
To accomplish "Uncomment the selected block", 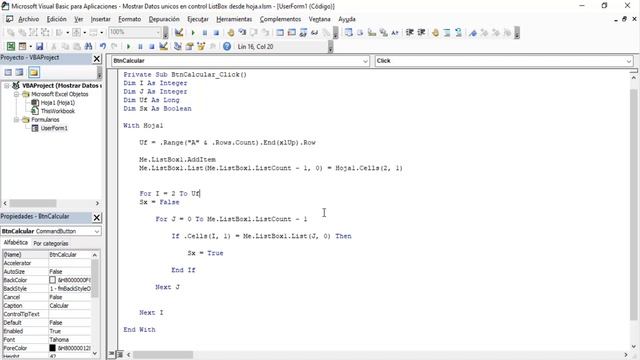I will tap(458, 33).
